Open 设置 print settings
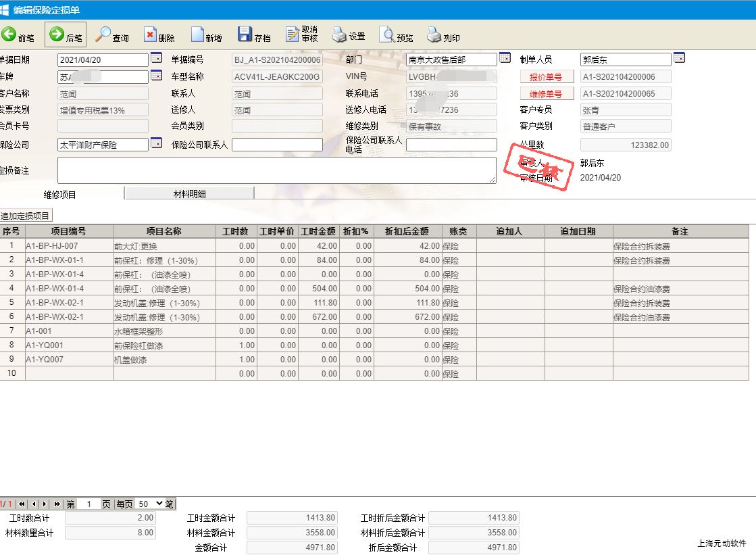756x555 pixels. (349, 36)
